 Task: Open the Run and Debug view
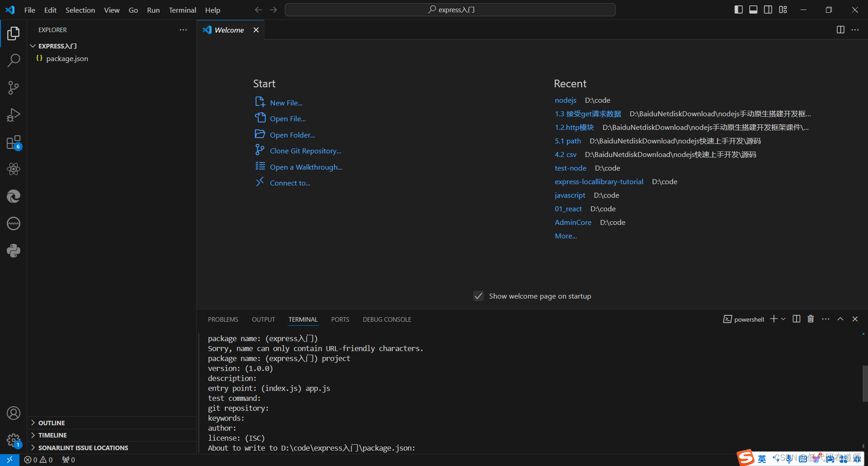tap(14, 114)
